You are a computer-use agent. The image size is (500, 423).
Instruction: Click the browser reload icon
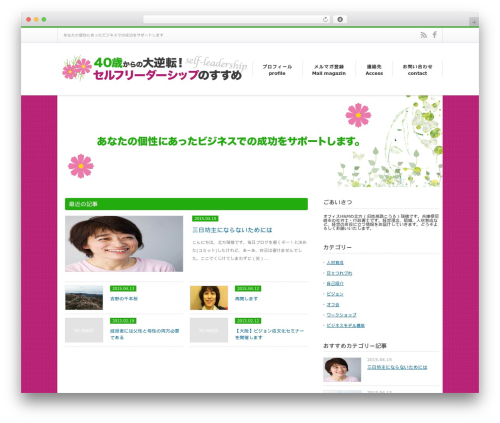tap(325, 19)
